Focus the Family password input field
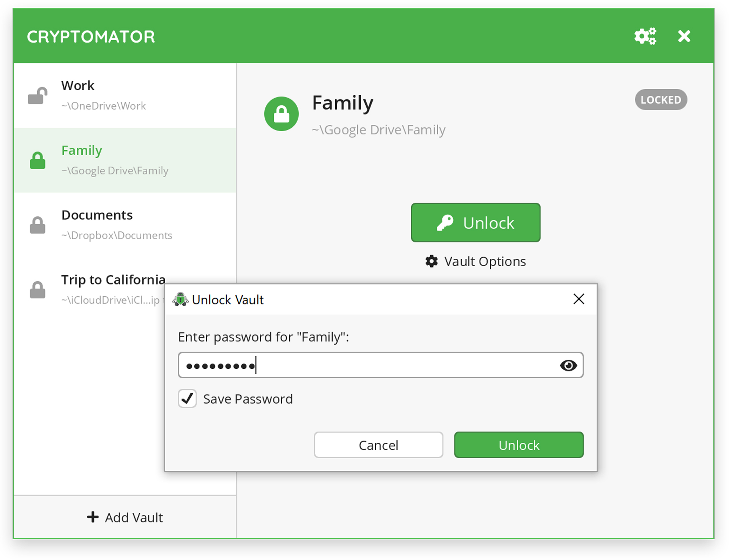The image size is (729, 560). (380, 365)
